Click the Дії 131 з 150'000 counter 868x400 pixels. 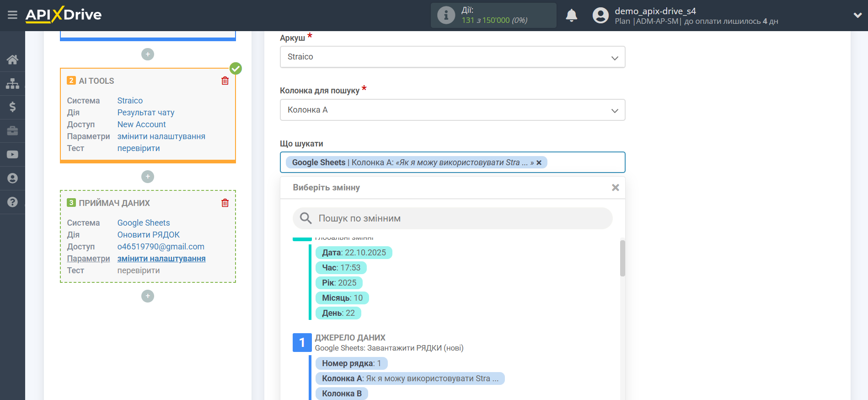(x=494, y=16)
